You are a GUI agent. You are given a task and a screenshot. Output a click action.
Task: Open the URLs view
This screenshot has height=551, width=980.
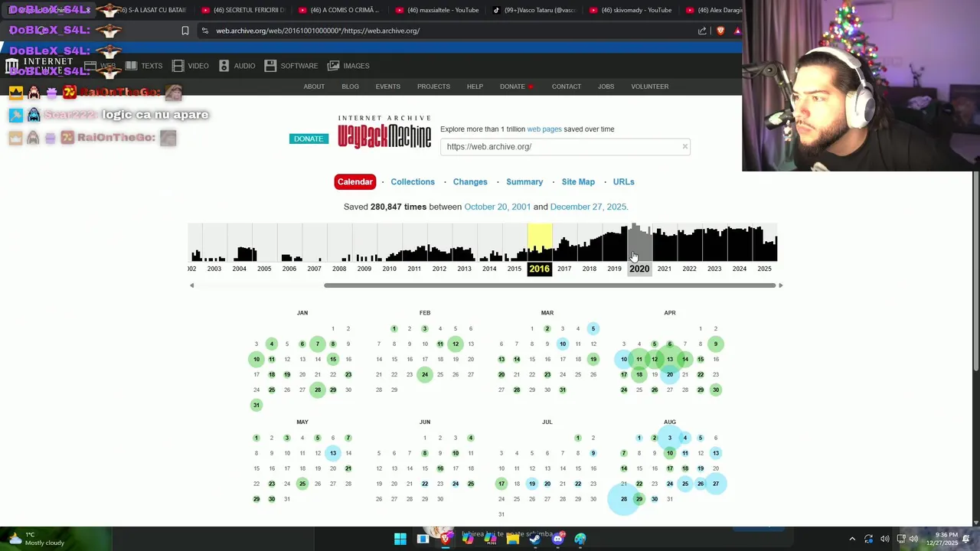pyautogui.click(x=623, y=181)
